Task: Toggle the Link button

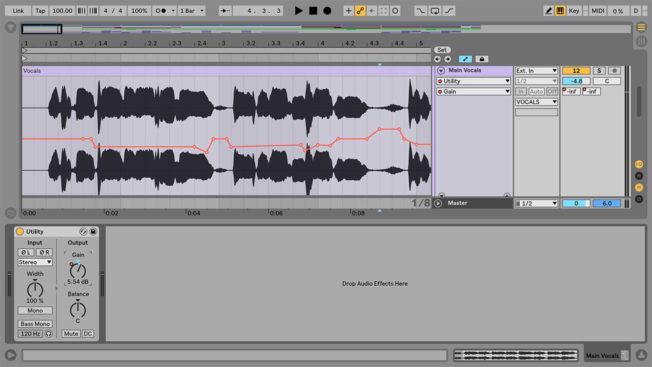Action: 18,11
